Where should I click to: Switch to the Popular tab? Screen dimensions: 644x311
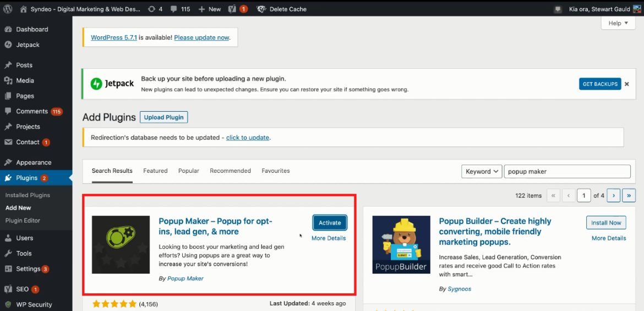pos(188,171)
